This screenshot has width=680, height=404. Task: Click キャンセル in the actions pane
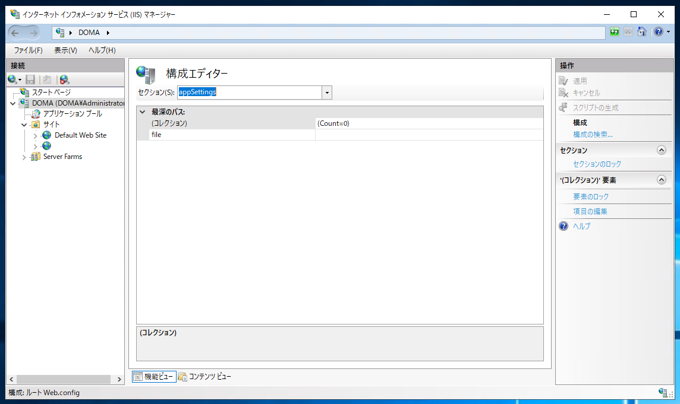[586, 93]
